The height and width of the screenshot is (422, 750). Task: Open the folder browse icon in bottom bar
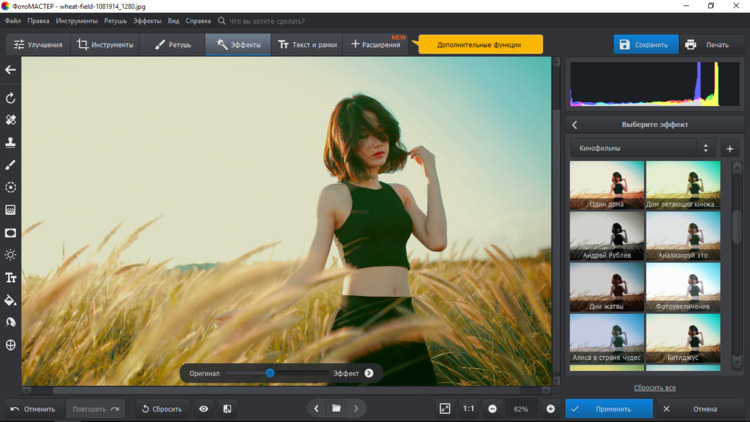click(x=337, y=409)
